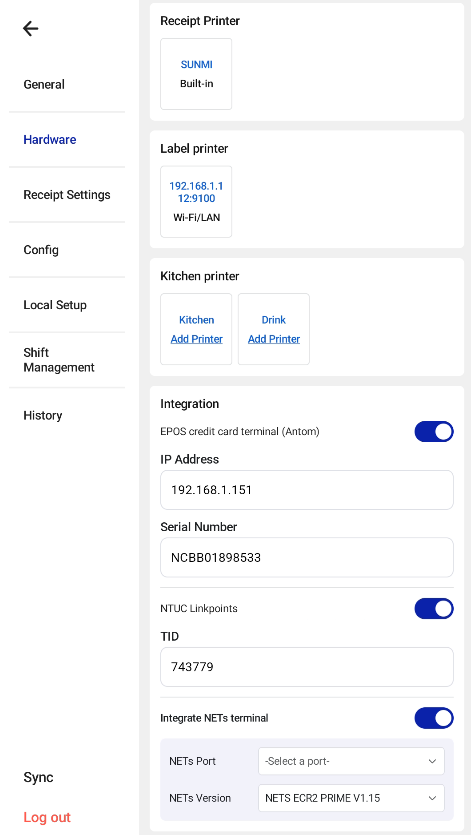The image size is (471, 835).
Task: Click the Label printer heading
Action: (194, 149)
